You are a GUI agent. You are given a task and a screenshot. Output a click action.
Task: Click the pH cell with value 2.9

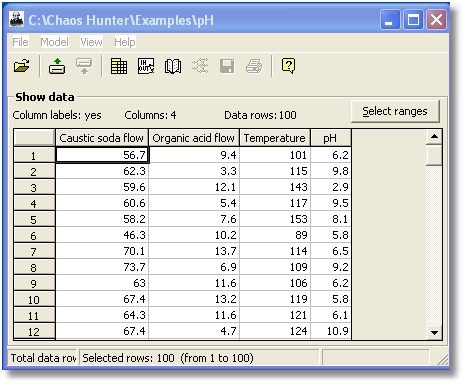click(331, 187)
